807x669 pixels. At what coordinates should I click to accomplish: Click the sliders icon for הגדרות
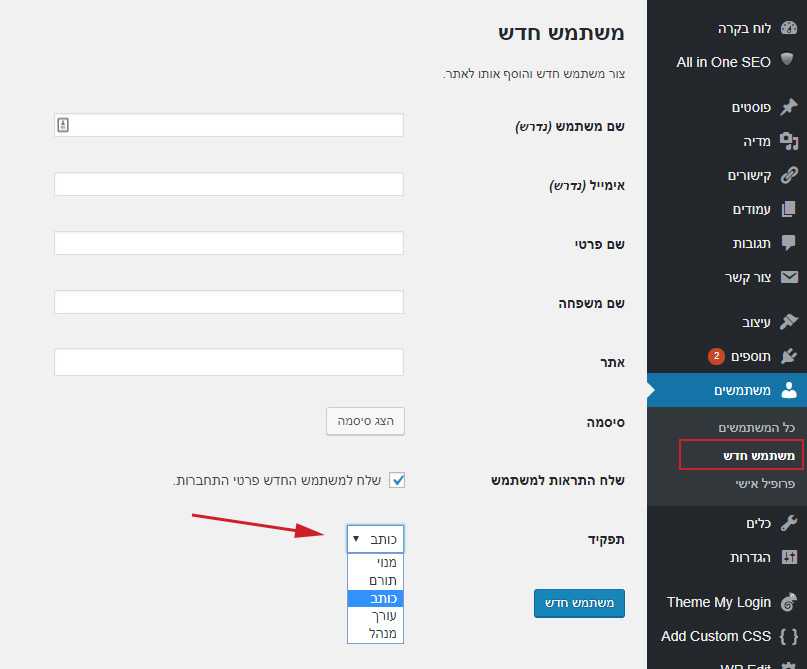[789, 557]
